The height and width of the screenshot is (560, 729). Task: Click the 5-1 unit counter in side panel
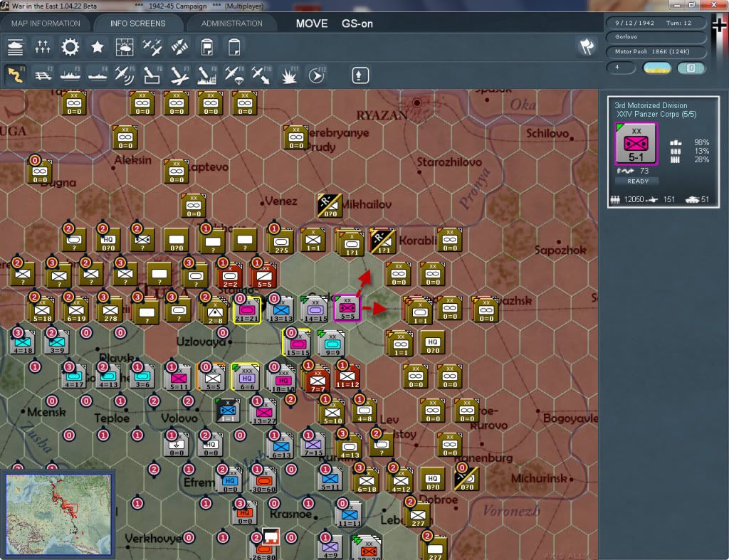coord(636,144)
